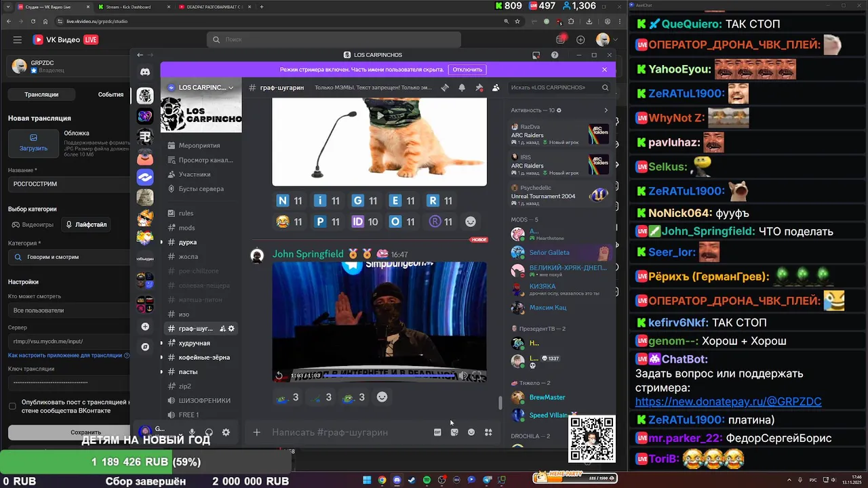
Task: Click create invite icon for граф-шугарин
Action: click(222, 329)
